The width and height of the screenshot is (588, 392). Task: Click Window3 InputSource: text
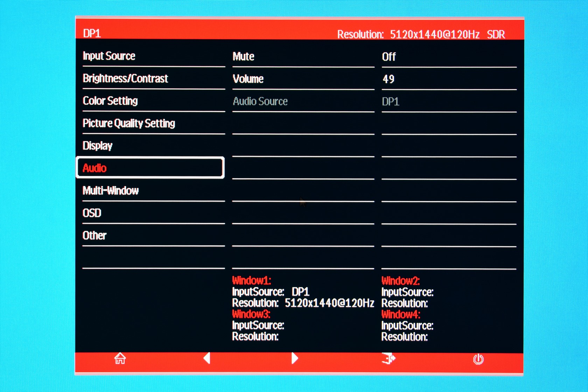pyautogui.click(x=258, y=325)
